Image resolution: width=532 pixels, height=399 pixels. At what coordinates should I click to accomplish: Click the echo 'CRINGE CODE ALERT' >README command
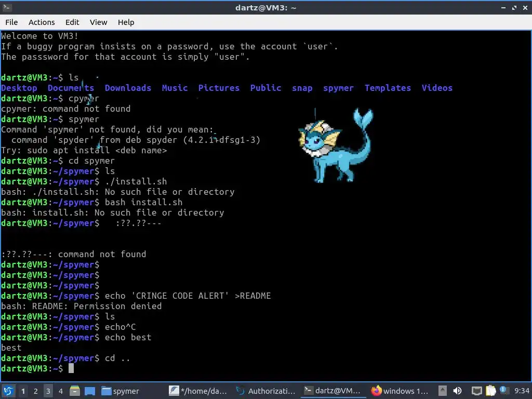pos(188,296)
